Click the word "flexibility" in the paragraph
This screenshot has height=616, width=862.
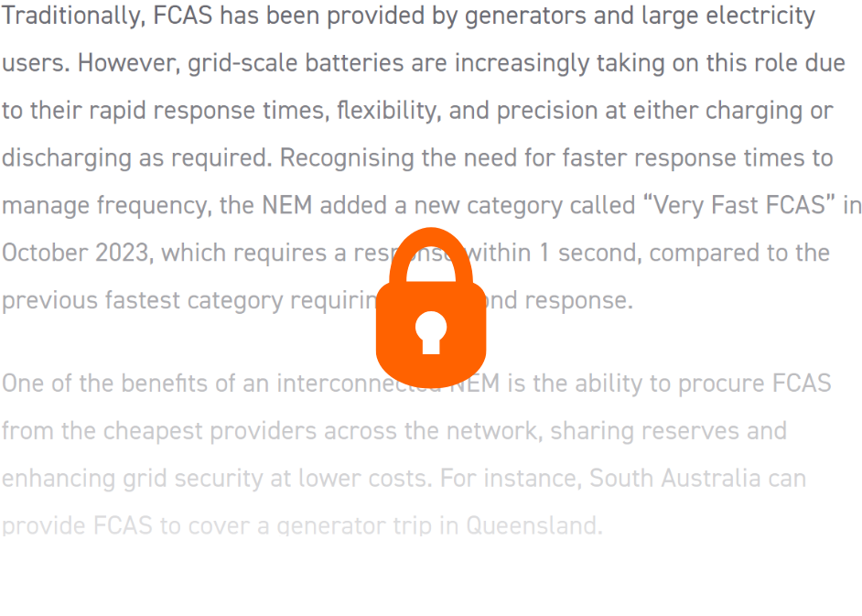click(x=388, y=111)
